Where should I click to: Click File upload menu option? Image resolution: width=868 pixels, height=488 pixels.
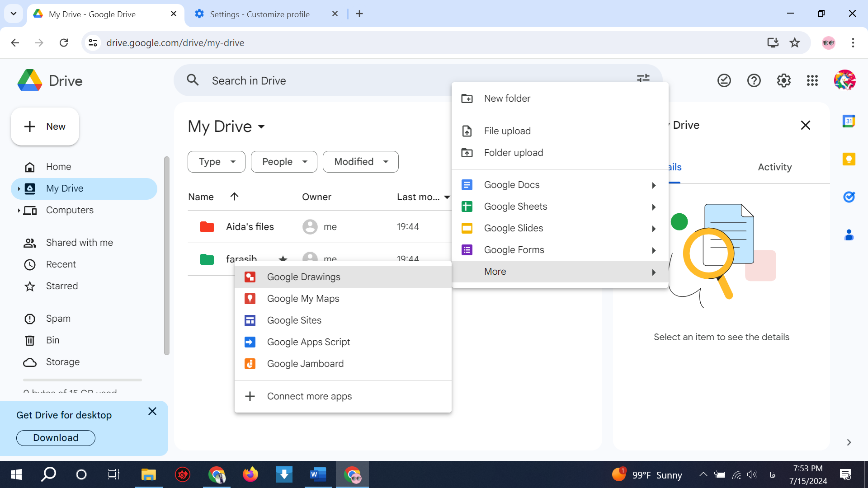[x=507, y=131]
